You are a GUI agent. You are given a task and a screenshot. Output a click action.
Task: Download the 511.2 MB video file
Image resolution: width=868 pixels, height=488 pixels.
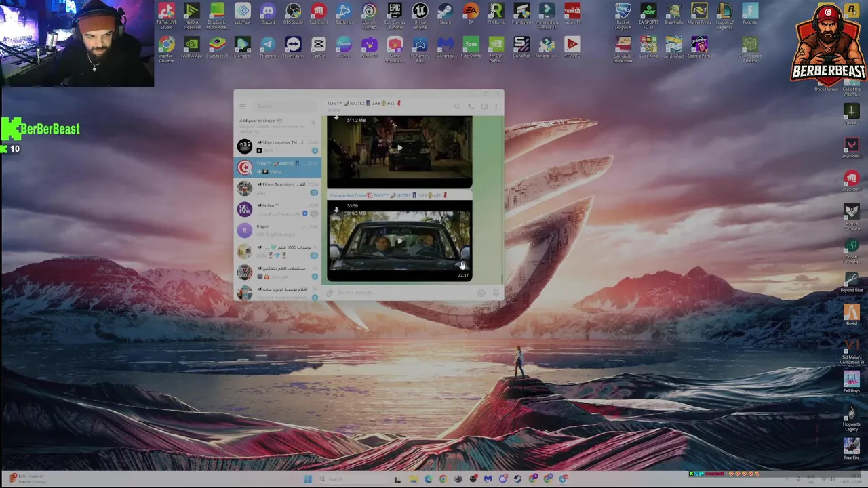(x=336, y=119)
